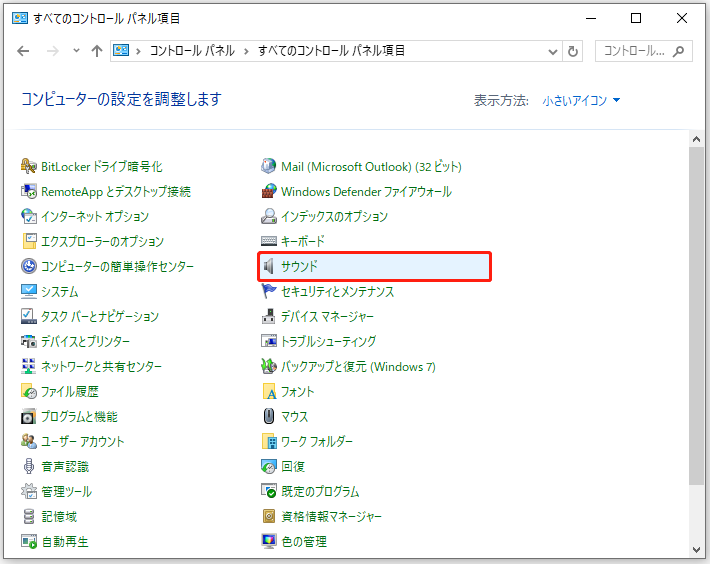Open the 回復 icon
The image size is (710, 564).
point(269,466)
